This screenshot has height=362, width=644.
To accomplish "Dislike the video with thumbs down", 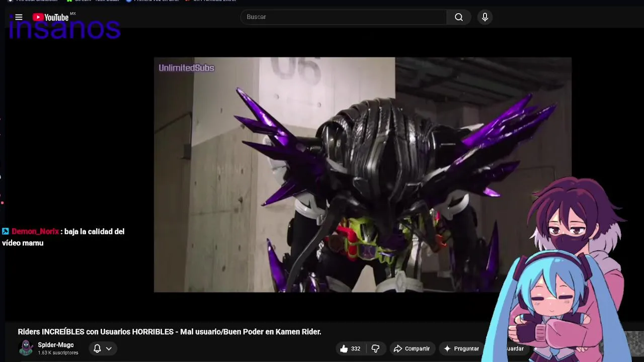I will pyautogui.click(x=376, y=348).
